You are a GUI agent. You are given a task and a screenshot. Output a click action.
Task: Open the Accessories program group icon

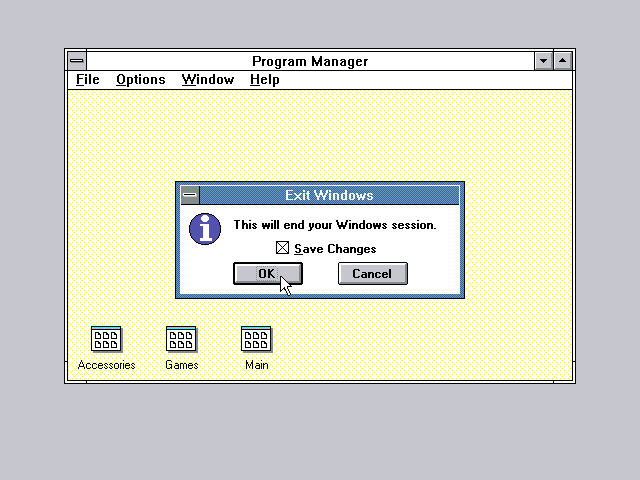tap(106, 339)
